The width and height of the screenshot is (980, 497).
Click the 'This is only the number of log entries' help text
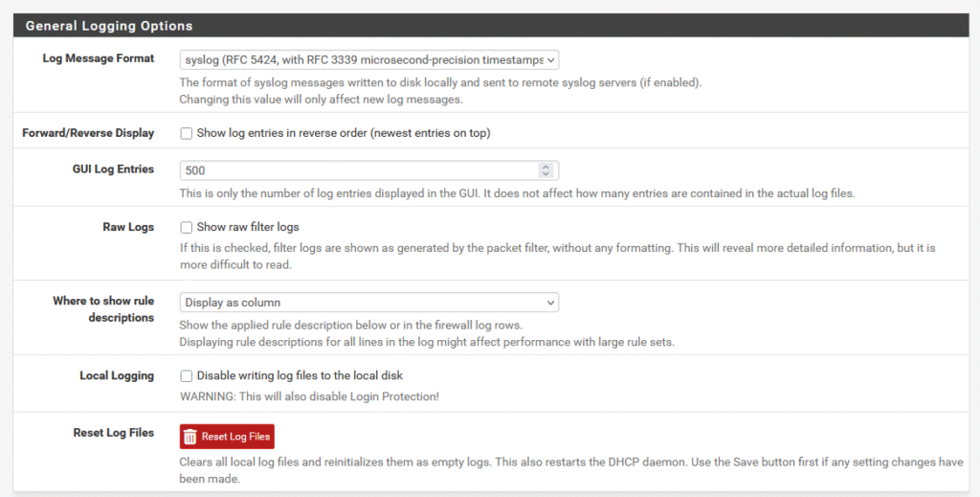[x=517, y=193]
